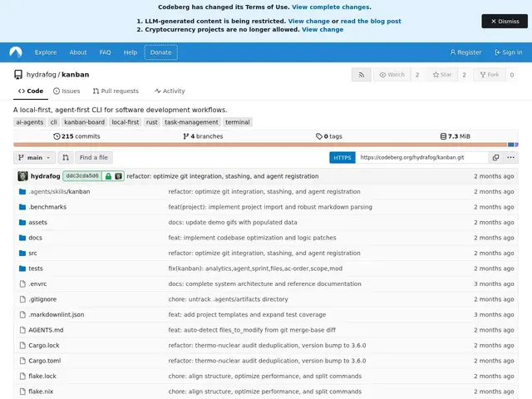532x399 pixels.
Task: Click the .gitignore file icon
Action: pyautogui.click(x=22, y=299)
